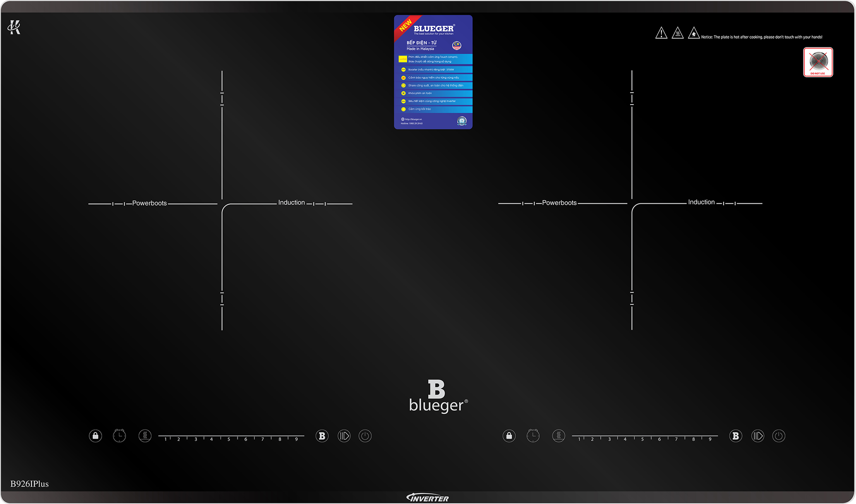Click the first plain warning triangle icon

[661, 33]
